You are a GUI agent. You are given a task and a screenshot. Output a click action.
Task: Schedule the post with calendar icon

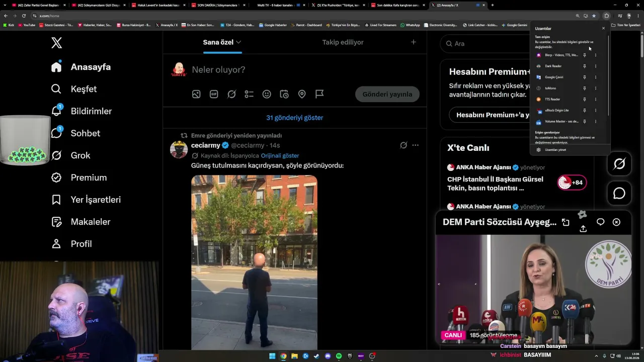(284, 94)
